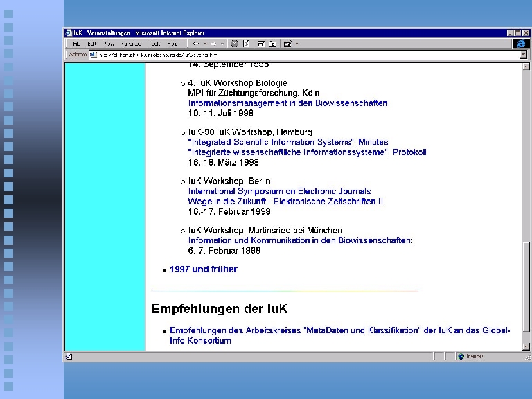Open the View menu

(108, 44)
